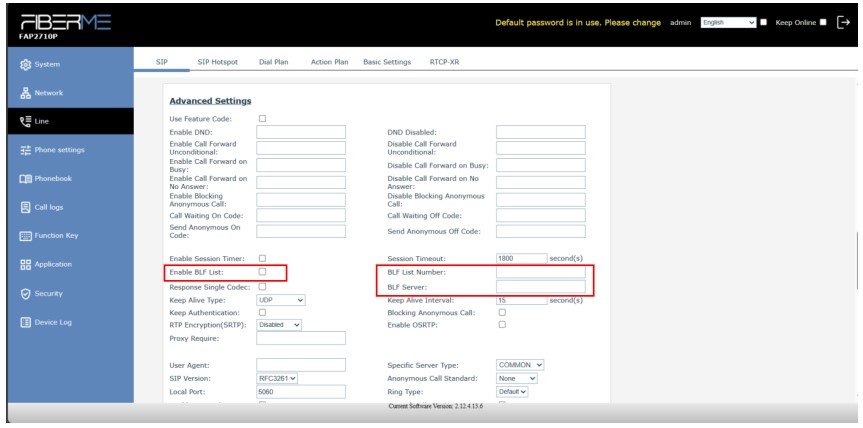Open the Function Key keyboard icon
Viewport: 863px width, 428px height.
(25, 236)
